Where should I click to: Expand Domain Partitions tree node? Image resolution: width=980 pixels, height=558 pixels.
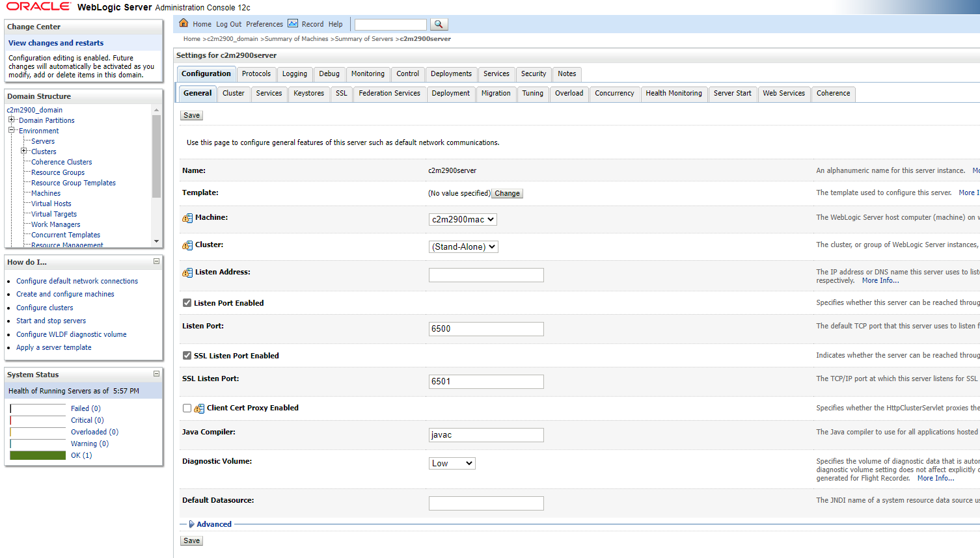pyautogui.click(x=11, y=120)
